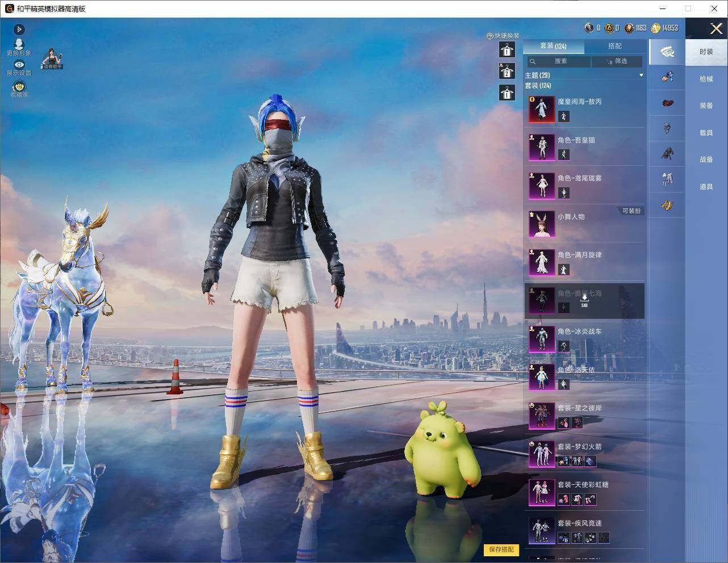Switch to the 搭配 tab
This screenshot has width=728, height=563.
pos(614,46)
